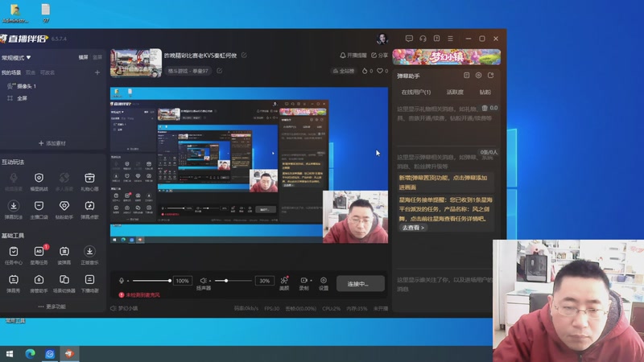This screenshot has height=362, width=644.
Task: Click the 连接中... start button
Action: pyautogui.click(x=361, y=284)
